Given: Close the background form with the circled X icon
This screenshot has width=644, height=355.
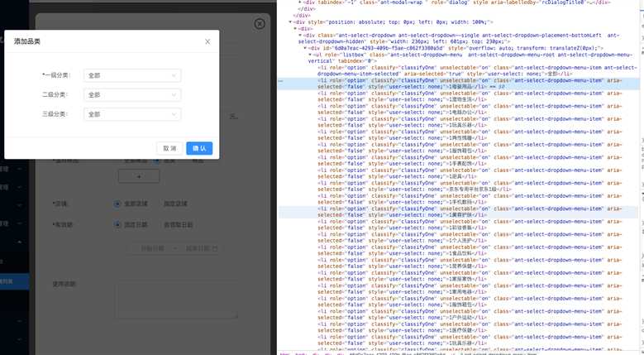Looking at the screenshot, I should (260, 24).
